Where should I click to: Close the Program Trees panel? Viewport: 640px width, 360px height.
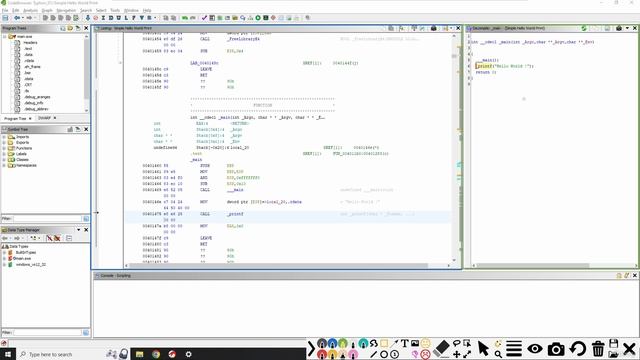point(86,28)
